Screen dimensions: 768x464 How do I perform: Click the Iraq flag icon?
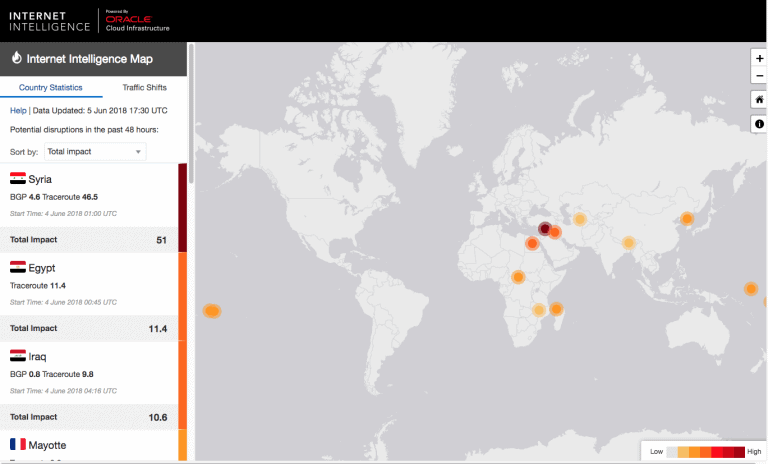point(18,356)
